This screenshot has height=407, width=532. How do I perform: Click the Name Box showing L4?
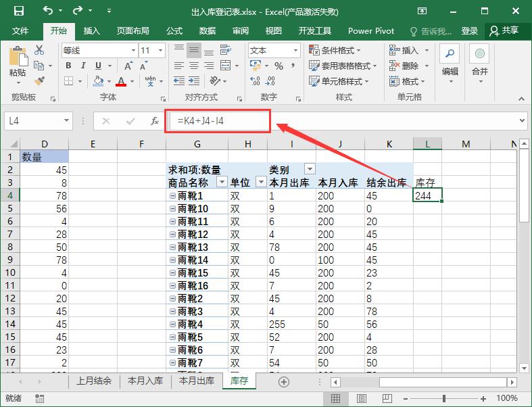pos(38,121)
